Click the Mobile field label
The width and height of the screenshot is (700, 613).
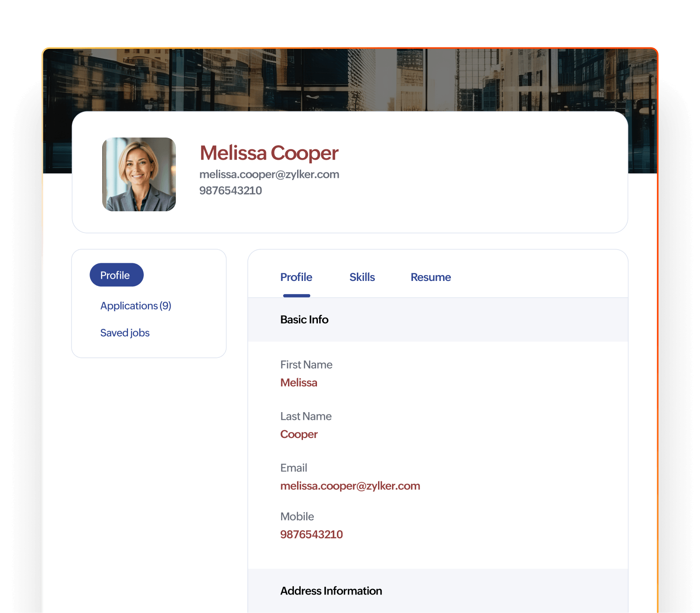click(297, 516)
